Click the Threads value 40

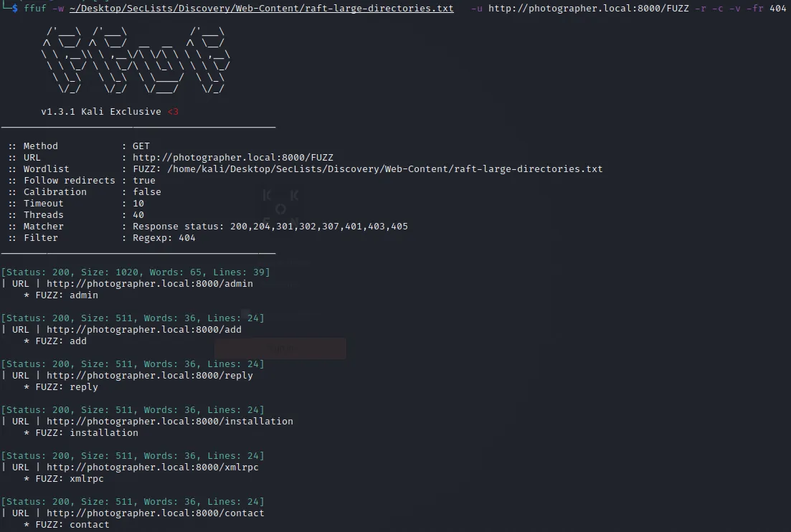pos(138,215)
